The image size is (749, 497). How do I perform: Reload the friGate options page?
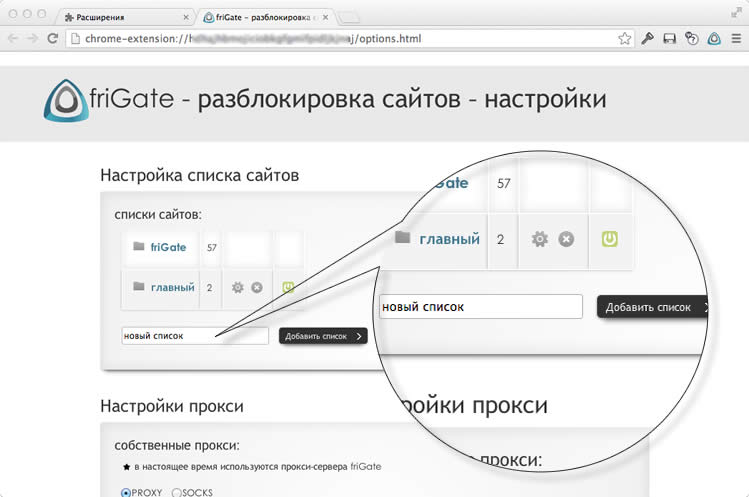click(53, 38)
